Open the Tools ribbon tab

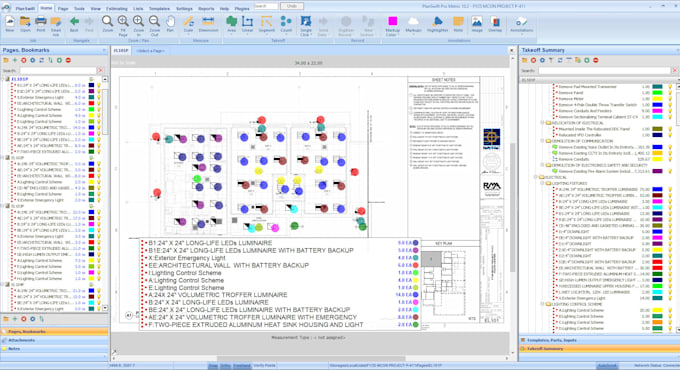pos(79,9)
